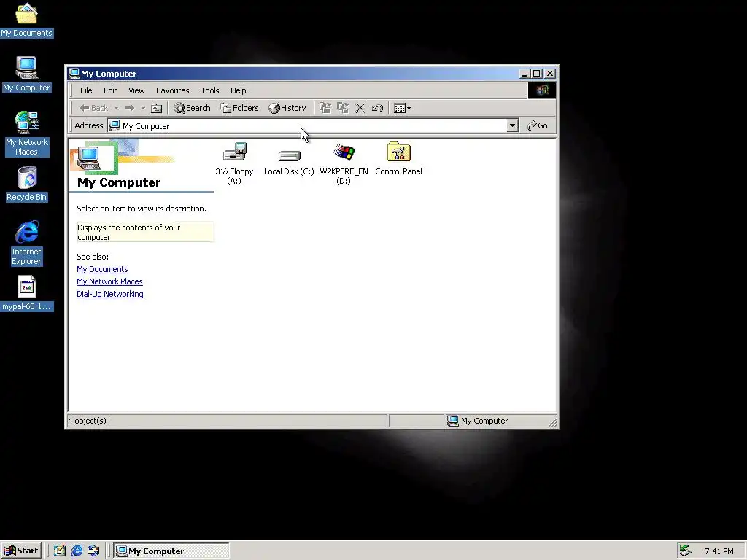Image resolution: width=747 pixels, height=560 pixels.
Task: Select My Documents desktop icon
Action: point(26,20)
